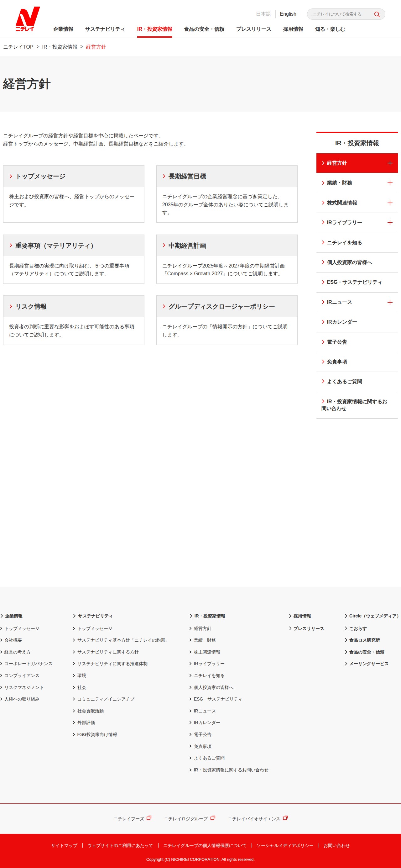Click the search magnifier icon

coord(377,14)
